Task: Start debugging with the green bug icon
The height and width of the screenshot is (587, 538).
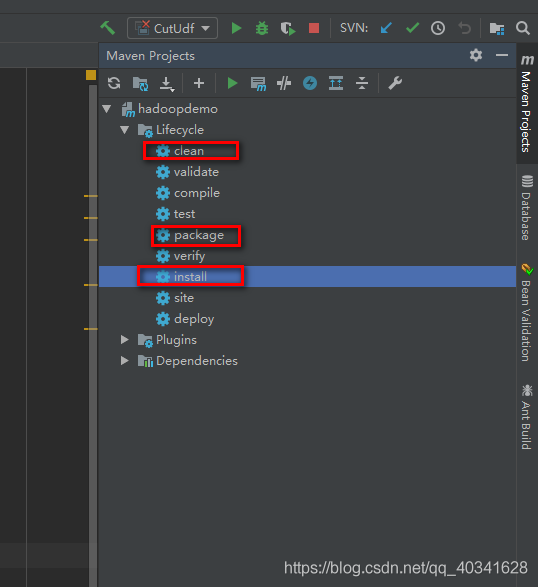Action: click(x=262, y=28)
